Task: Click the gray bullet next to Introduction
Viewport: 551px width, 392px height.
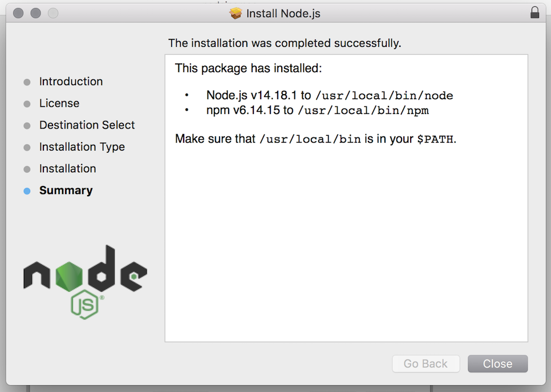Action: [x=27, y=82]
